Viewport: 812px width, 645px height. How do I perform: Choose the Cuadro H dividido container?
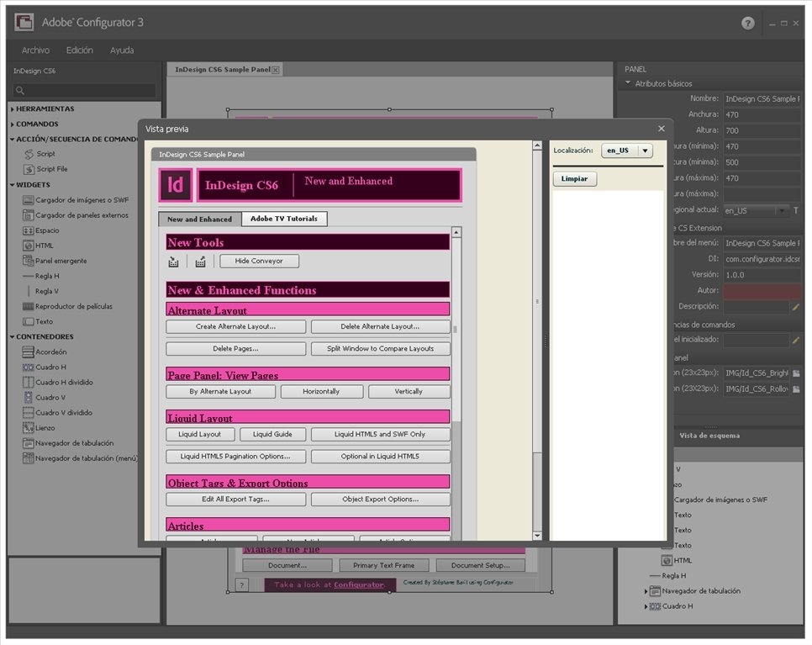click(57, 383)
